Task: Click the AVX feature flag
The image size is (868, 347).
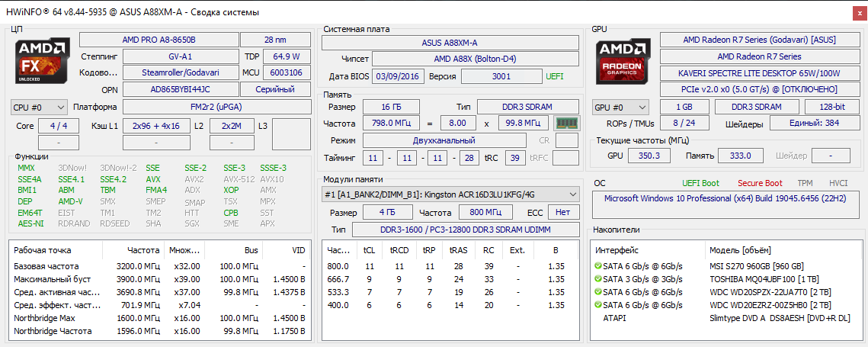Action: 153,179
